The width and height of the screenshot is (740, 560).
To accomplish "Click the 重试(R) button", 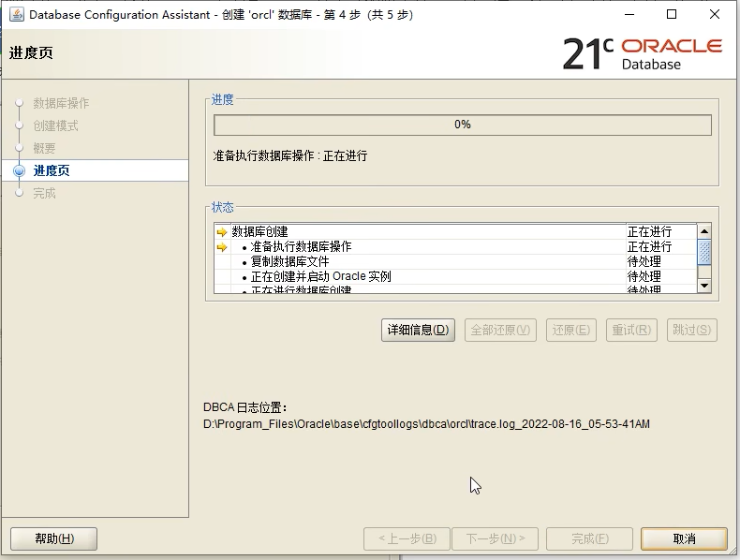I will pyautogui.click(x=631, y=330).
